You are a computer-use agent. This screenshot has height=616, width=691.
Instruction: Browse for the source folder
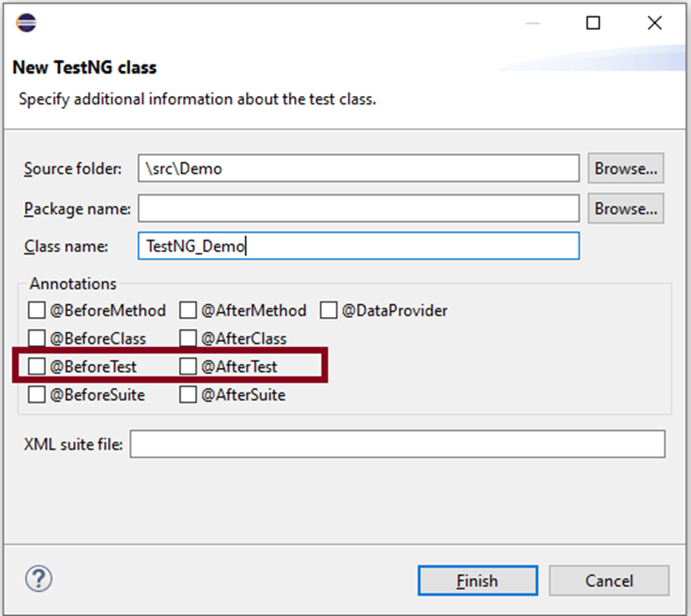click(625, 169)
